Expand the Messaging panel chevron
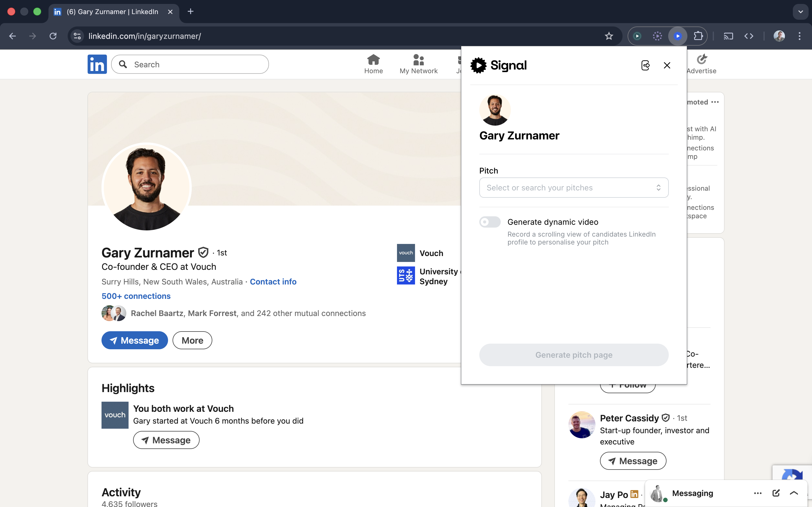This screenshot has width=812, height=507. click(794, 493)
